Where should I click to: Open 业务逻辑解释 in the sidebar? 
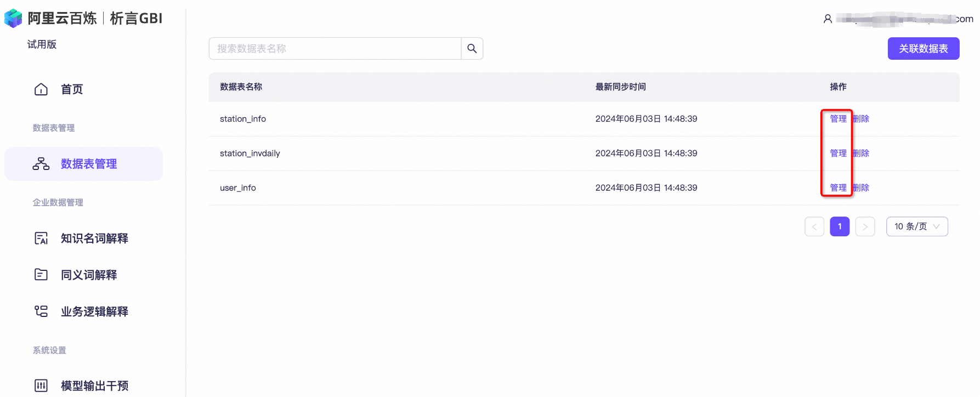pos(94,311)
